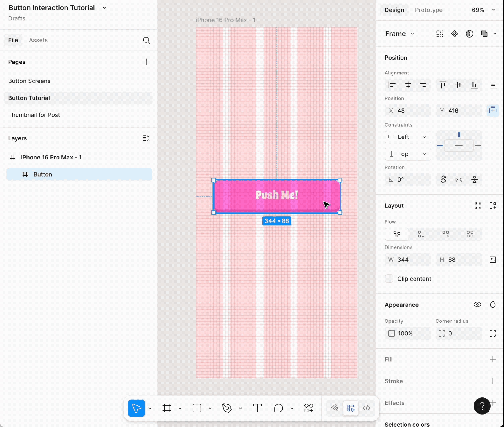This screenshot has width=504, height=427.
Task: Select the Pen tool
Action: [227, 408]
